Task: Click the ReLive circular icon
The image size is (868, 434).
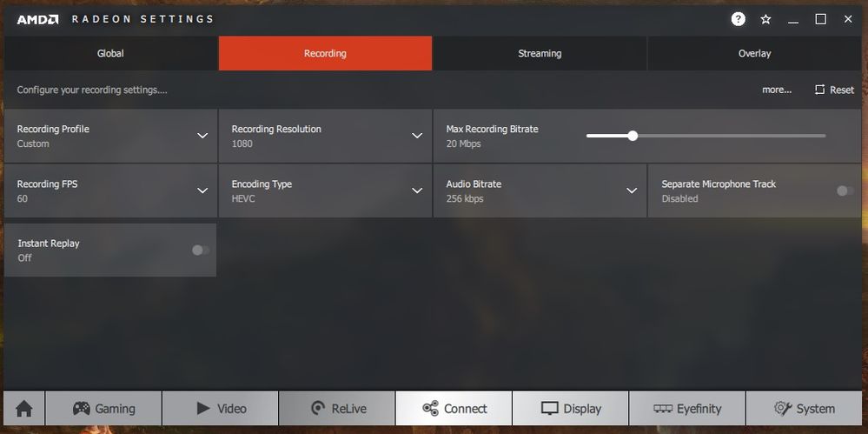Action: tap(318, 409)
